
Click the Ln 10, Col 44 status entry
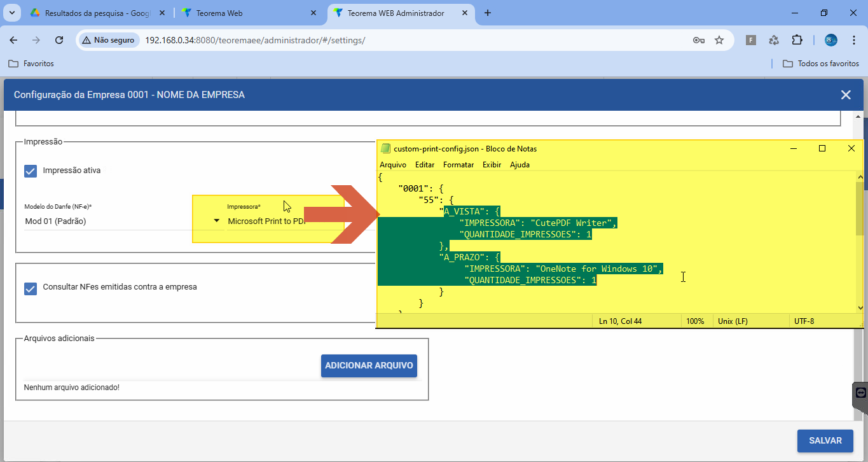click(x=621, y=321)
